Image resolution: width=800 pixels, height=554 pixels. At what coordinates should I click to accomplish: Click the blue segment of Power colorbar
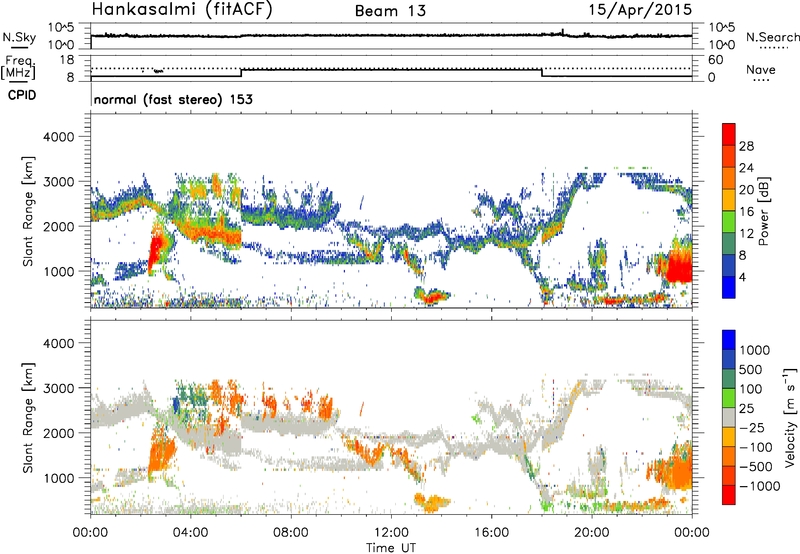[729, 287]
